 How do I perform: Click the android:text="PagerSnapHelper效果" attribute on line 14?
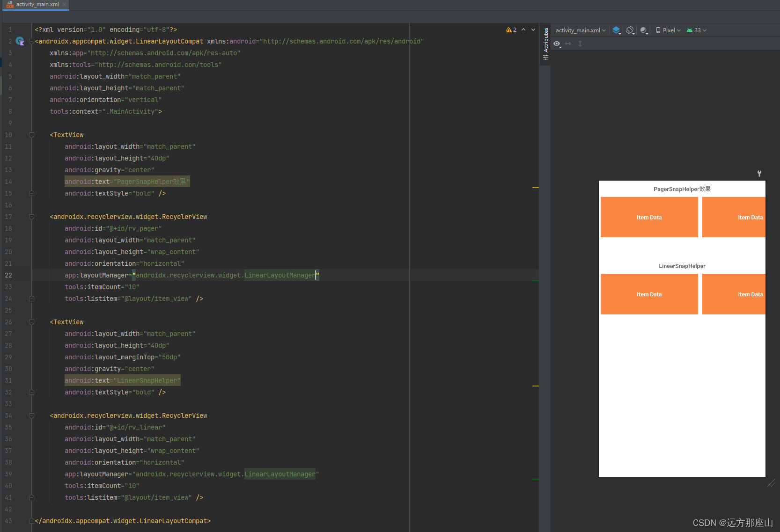coord(127,182)
